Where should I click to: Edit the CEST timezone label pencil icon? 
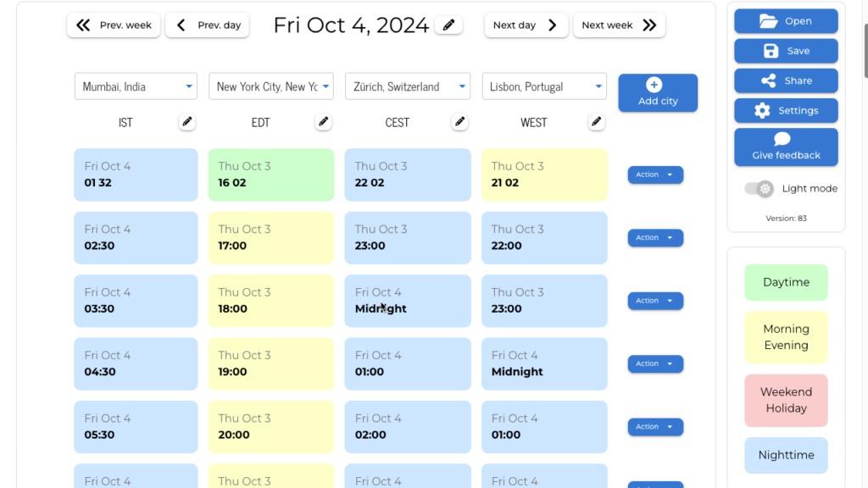(x=459, y=122)
